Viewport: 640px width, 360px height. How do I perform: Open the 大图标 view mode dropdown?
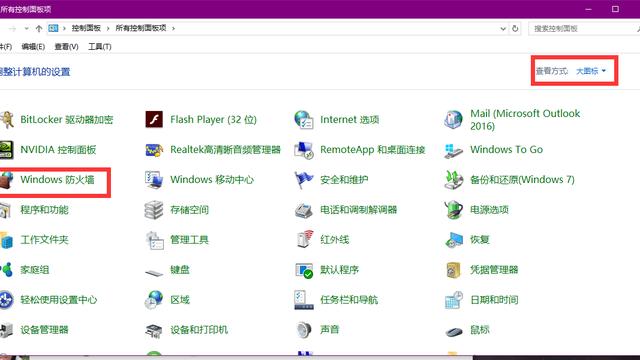[x=591, y=71]
